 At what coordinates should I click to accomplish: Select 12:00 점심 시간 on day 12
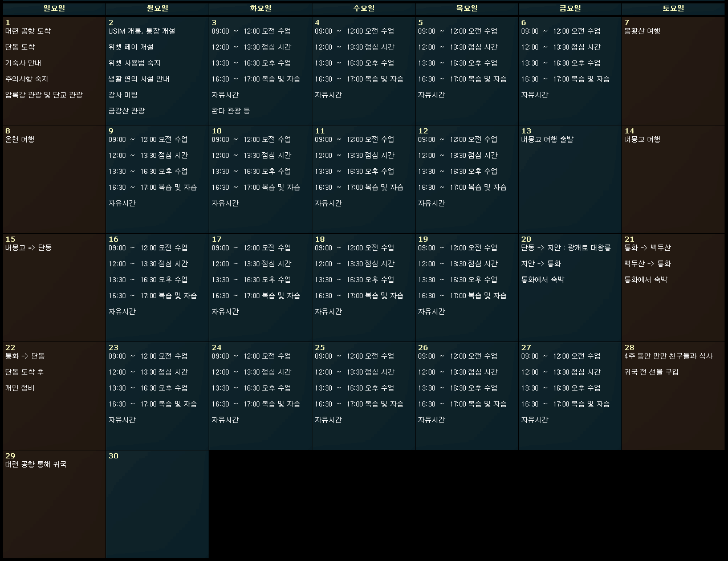[x=458, y=156]
